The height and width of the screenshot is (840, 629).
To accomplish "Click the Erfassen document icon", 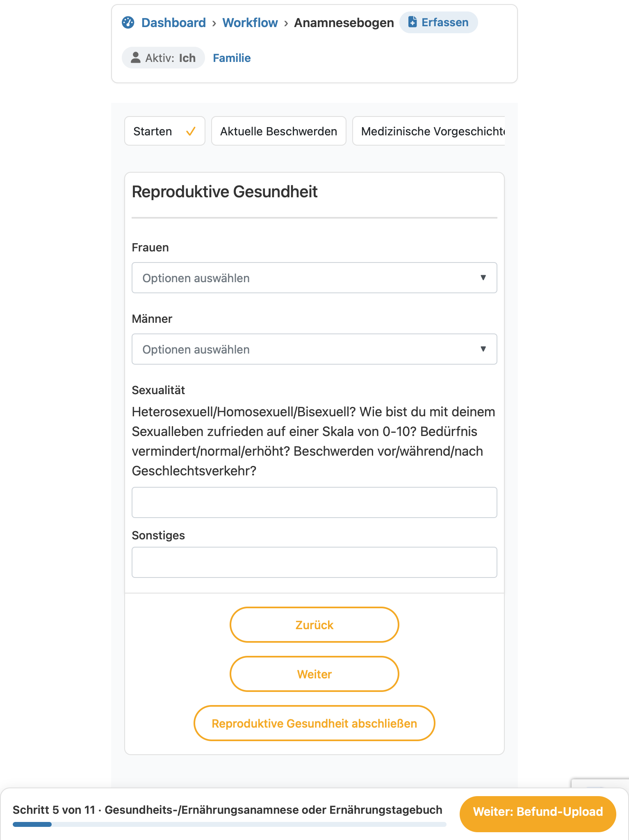I will pyautogui.click(x=412, y=22).
